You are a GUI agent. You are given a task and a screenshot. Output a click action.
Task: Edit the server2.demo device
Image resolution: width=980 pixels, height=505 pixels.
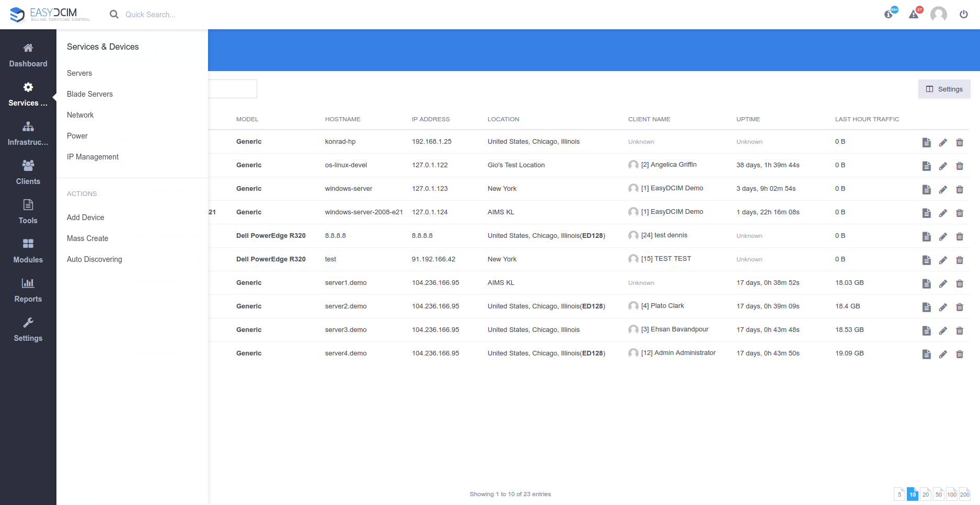943,307
